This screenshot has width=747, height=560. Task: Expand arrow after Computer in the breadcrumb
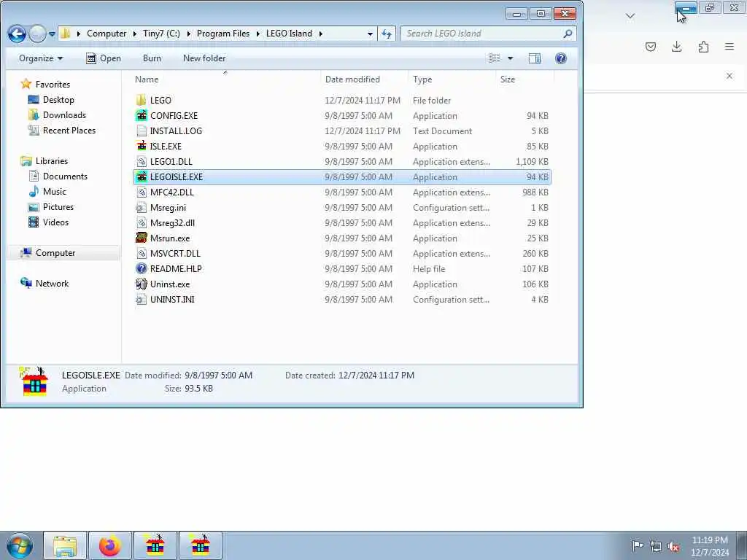pos(135,34)
